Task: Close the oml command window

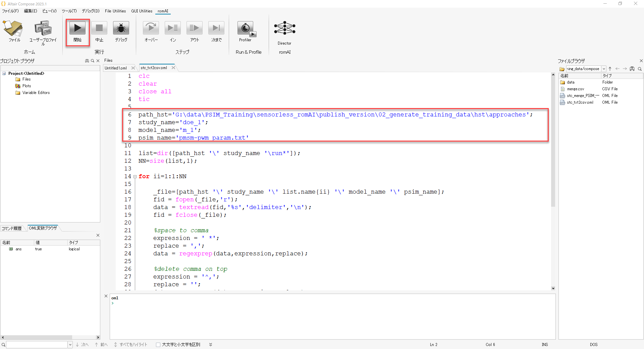Action: point(106,296)
